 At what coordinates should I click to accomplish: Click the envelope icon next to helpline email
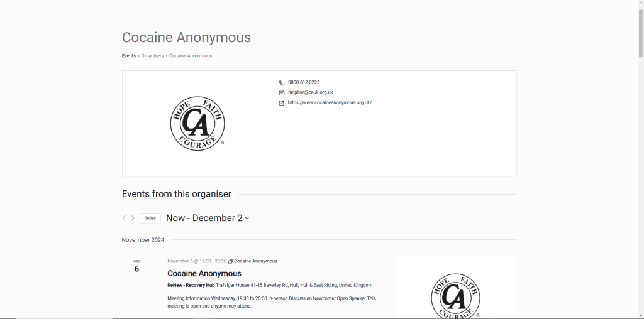tap(282, 93)
